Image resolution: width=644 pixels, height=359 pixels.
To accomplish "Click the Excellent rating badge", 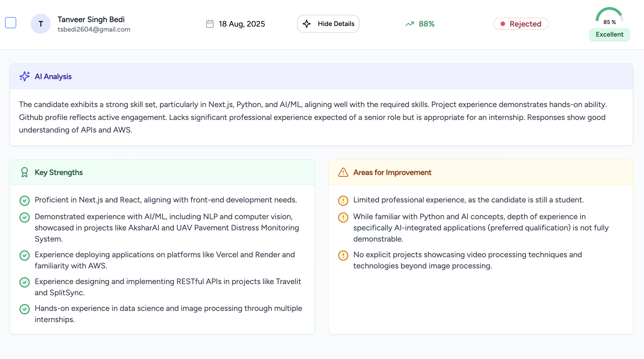I will tap(609, 34).
